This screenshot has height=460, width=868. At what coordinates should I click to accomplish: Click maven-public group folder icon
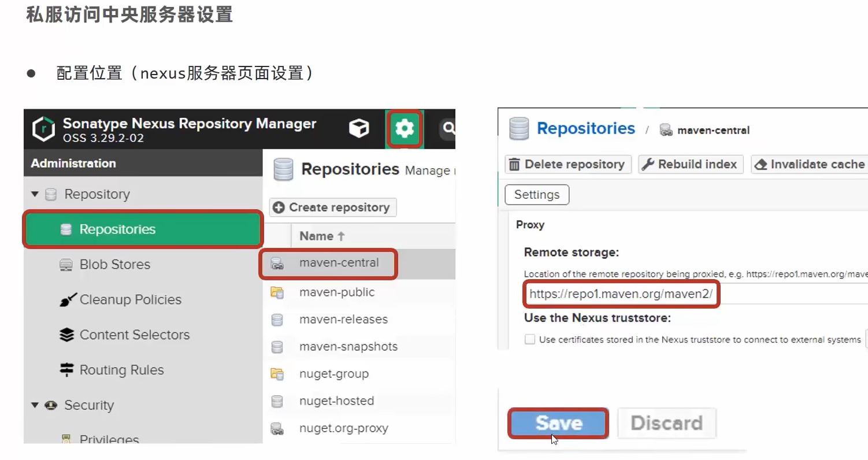277,292
